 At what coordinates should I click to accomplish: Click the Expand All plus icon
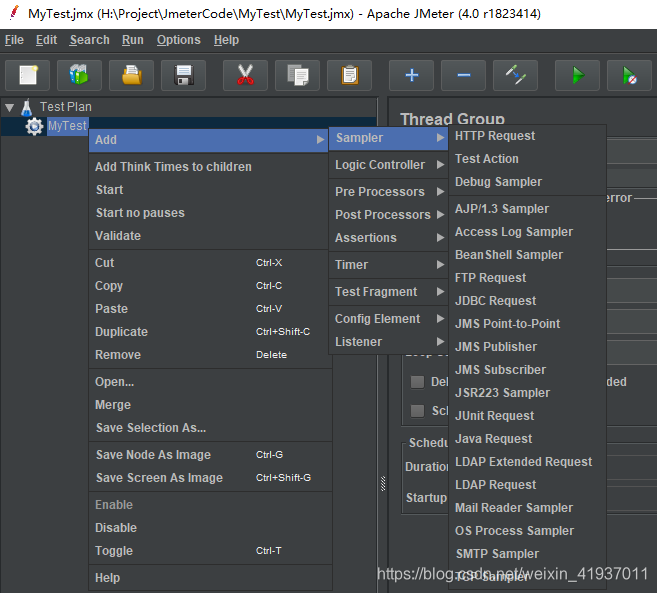pos(411,75)
